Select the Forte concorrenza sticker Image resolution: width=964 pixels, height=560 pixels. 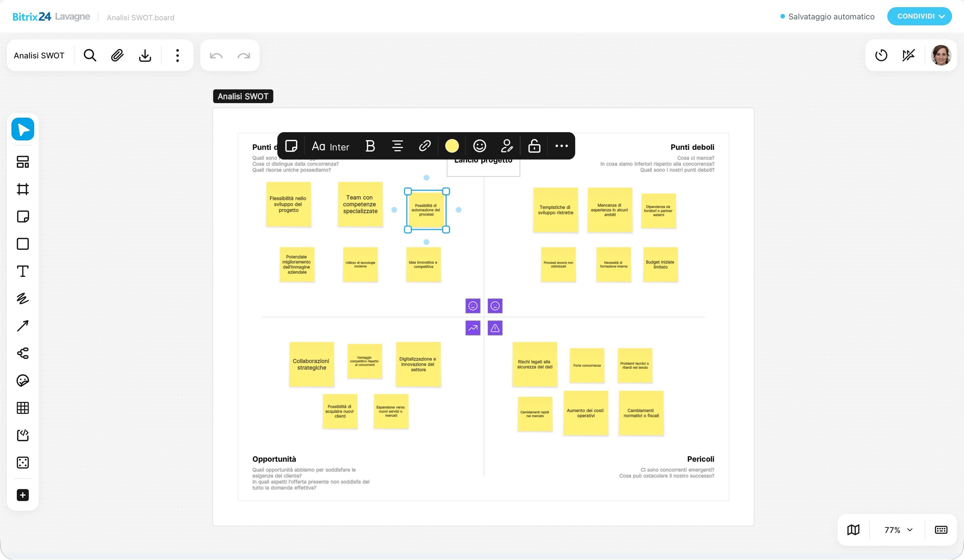click(587, 365)
